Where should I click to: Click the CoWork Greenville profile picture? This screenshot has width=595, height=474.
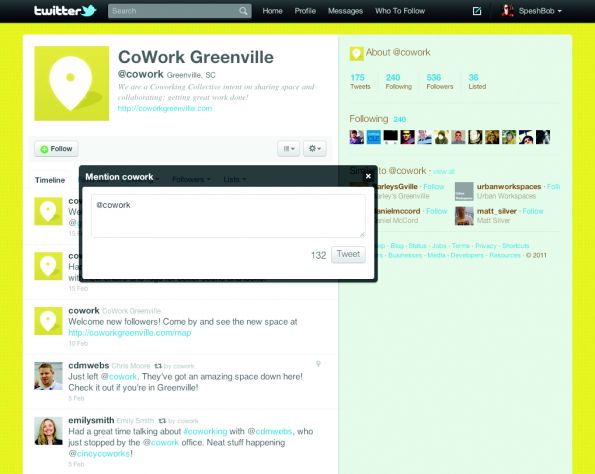(x=72, y=83)
